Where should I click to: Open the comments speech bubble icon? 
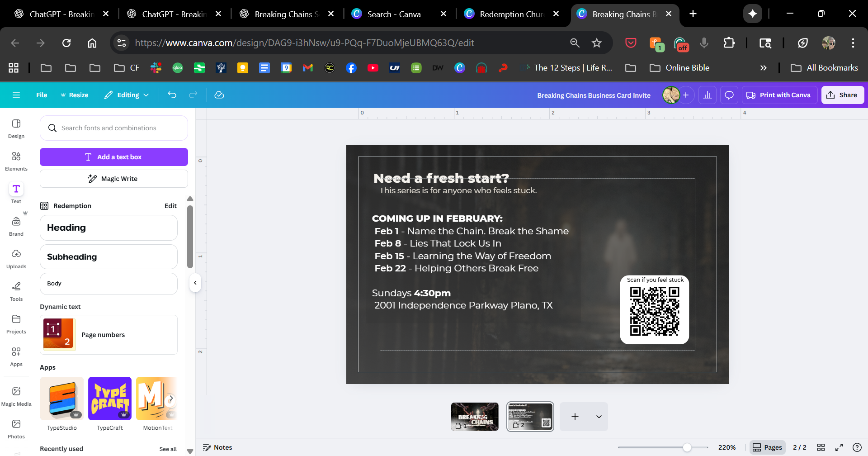[x=729, y=95]
